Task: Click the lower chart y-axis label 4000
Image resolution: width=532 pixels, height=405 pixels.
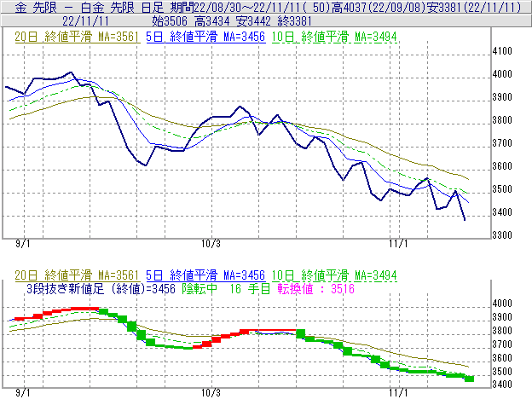Action: click(502, 304)
